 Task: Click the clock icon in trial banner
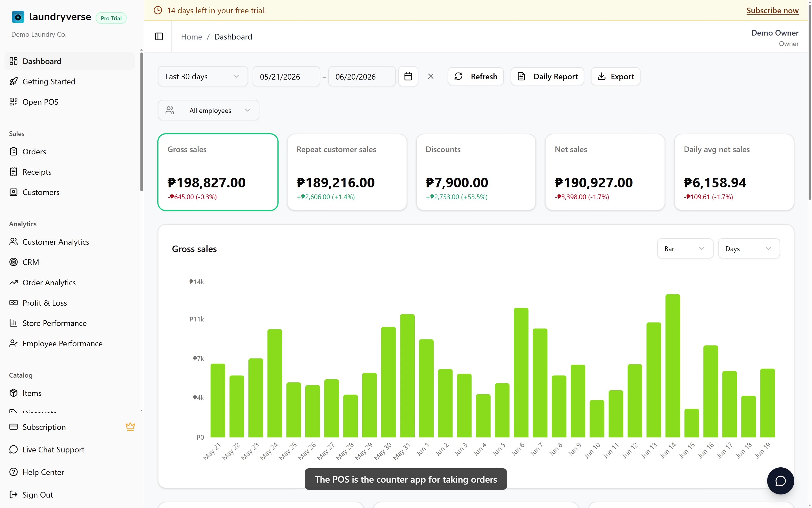pos(158,10)
